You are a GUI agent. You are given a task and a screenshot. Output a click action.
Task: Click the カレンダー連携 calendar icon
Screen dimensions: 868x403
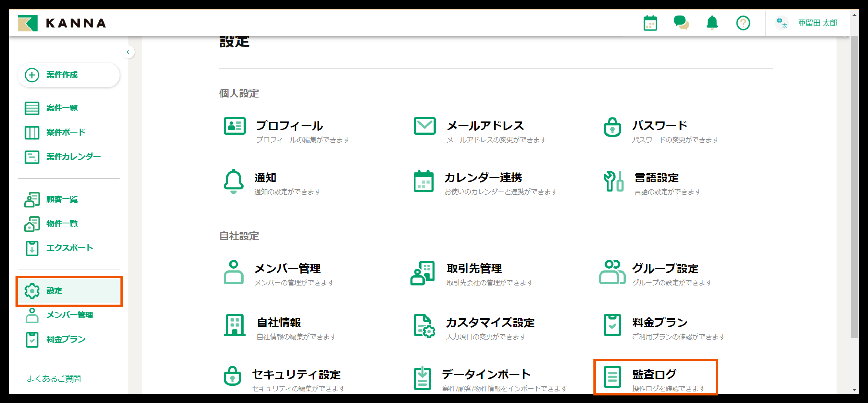coord(424,181)
